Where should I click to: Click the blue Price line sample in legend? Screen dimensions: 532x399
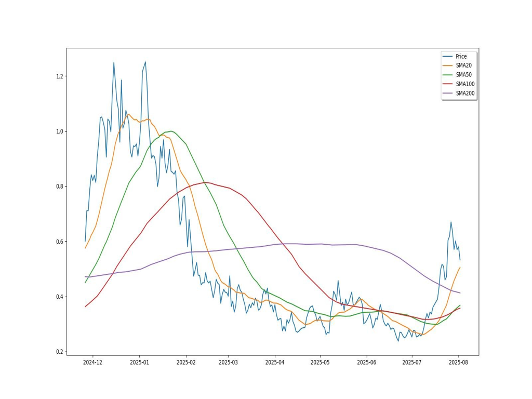pyautogui.click(x=448, y=56)
